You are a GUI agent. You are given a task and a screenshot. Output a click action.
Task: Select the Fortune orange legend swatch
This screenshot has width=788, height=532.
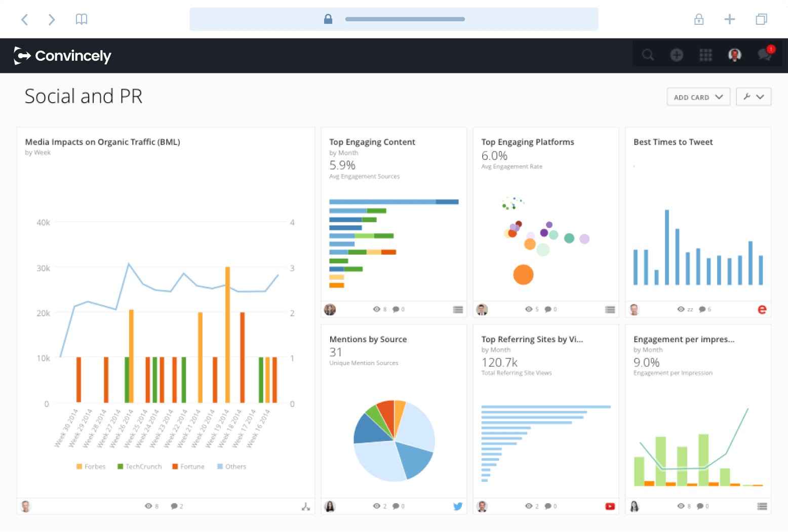click(x=175, y=467)
